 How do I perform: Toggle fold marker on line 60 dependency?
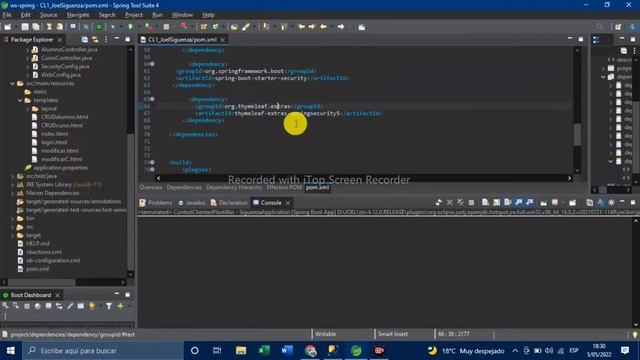coord(152,64)
